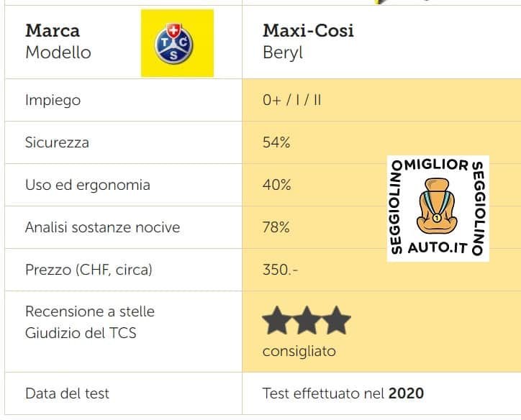Click the 0+ / I / II value
Image resolution: width=521 pixels, height=420 pixels.
(x=291, y=100)
